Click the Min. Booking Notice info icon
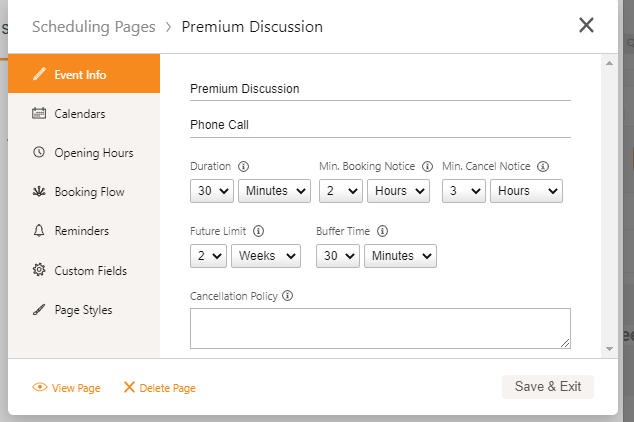The height and width of the screenshot is (422, 634). [427, 166]
